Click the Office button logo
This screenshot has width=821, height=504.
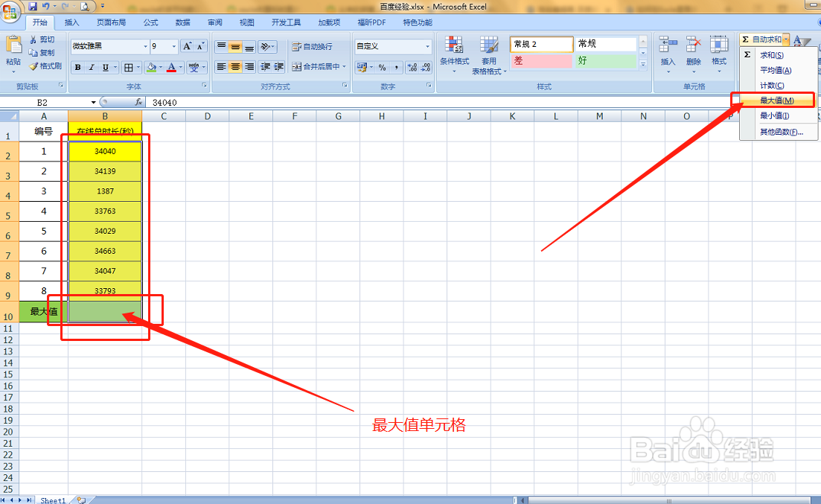click(10, 11)
